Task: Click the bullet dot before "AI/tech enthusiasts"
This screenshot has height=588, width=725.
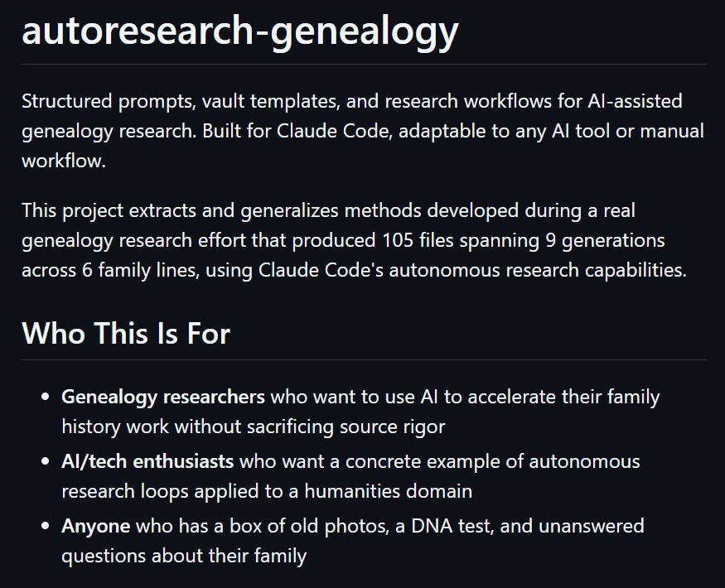Action: click(x=46, y=461)
